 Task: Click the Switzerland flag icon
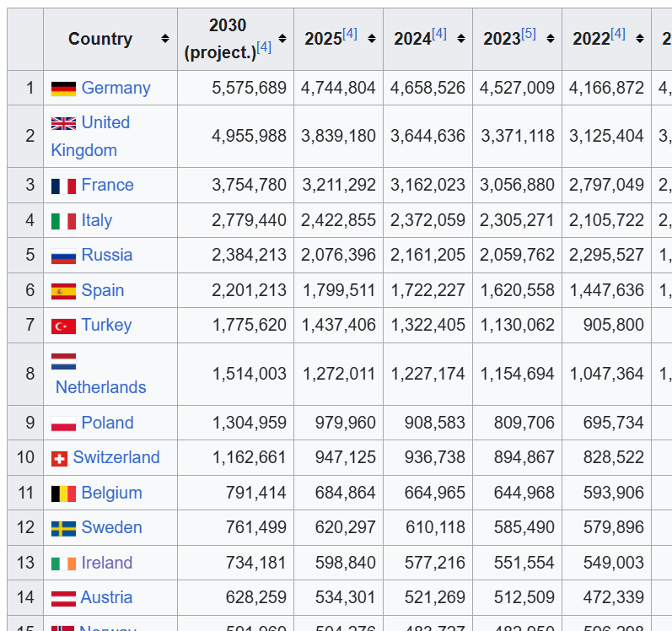coord(59,459)
